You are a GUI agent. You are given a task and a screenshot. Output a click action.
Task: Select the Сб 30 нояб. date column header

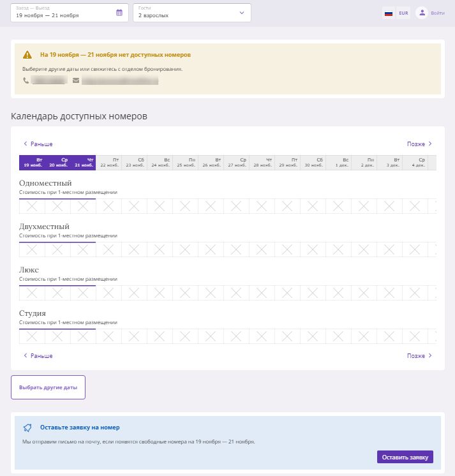(313, 163)
